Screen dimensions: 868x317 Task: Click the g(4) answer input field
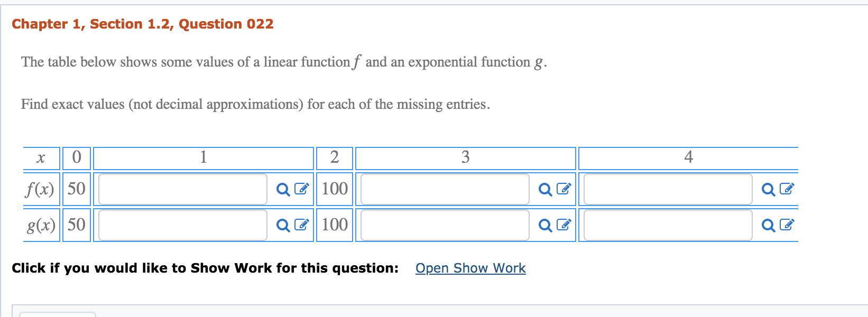[666, 225]
